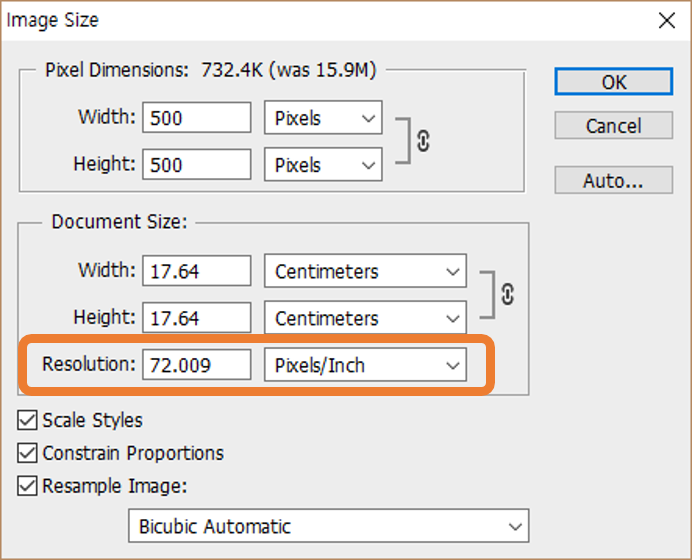Select the document Height 17.64 field

pyautogui.click(x=196, y=318)
